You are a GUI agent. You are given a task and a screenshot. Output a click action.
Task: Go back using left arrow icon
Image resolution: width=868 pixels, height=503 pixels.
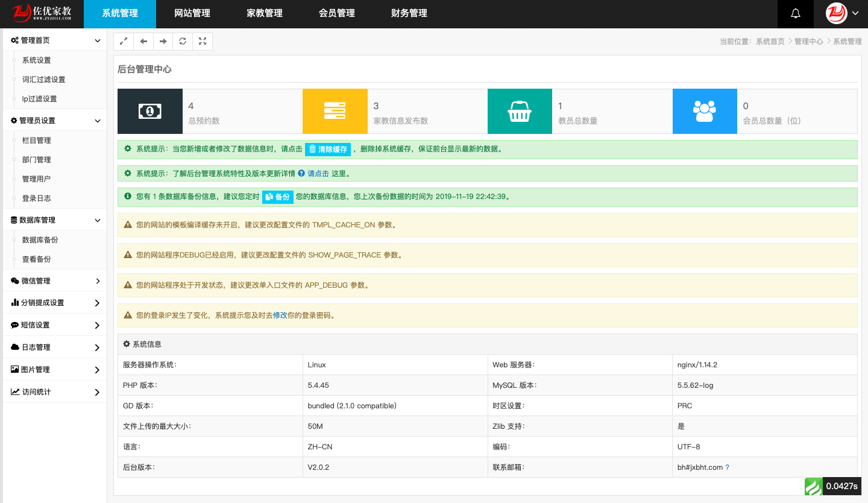point(143,42)
